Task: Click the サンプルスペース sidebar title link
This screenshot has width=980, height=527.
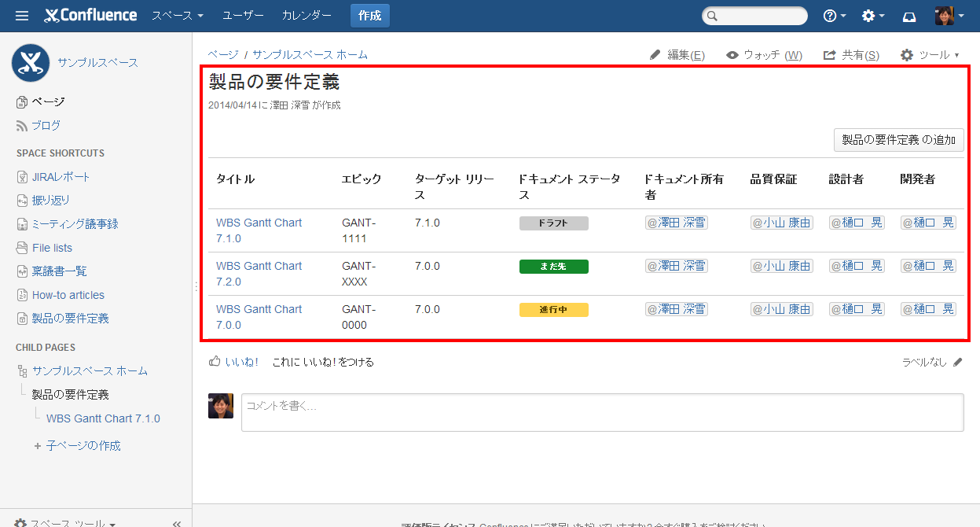Action: [97, 63]
